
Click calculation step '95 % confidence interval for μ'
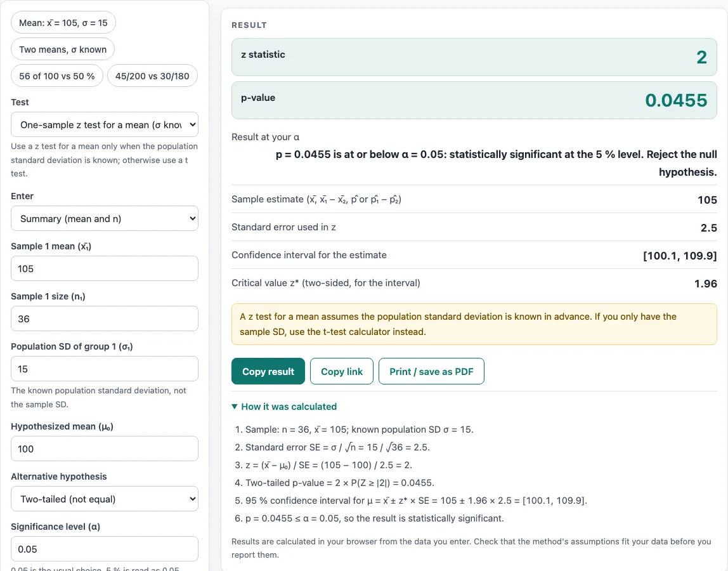(417, 501)
